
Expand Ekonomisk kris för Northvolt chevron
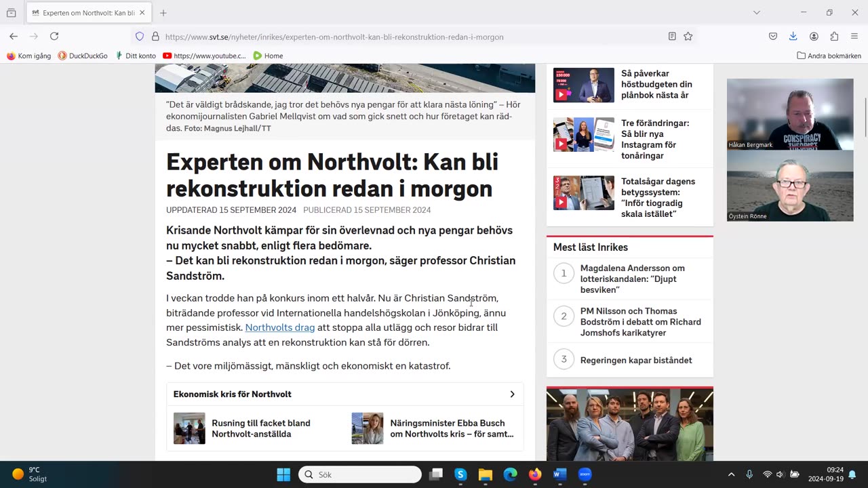pyautogui.click(x=512, y=394)
